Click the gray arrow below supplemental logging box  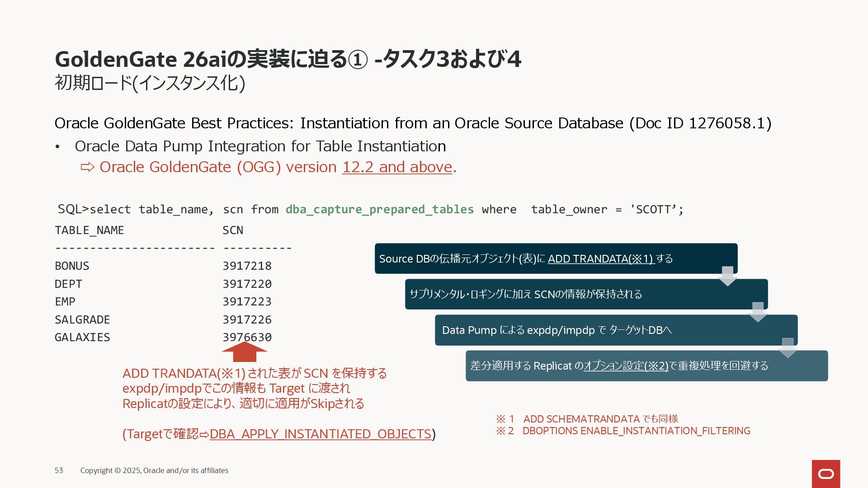(758, 312)
